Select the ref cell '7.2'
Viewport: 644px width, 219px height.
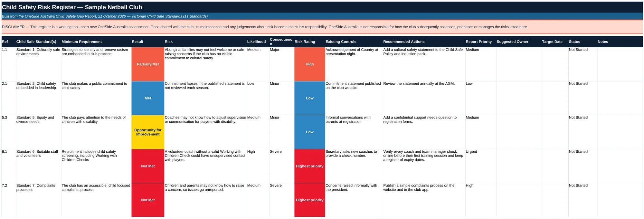[9, 200]
